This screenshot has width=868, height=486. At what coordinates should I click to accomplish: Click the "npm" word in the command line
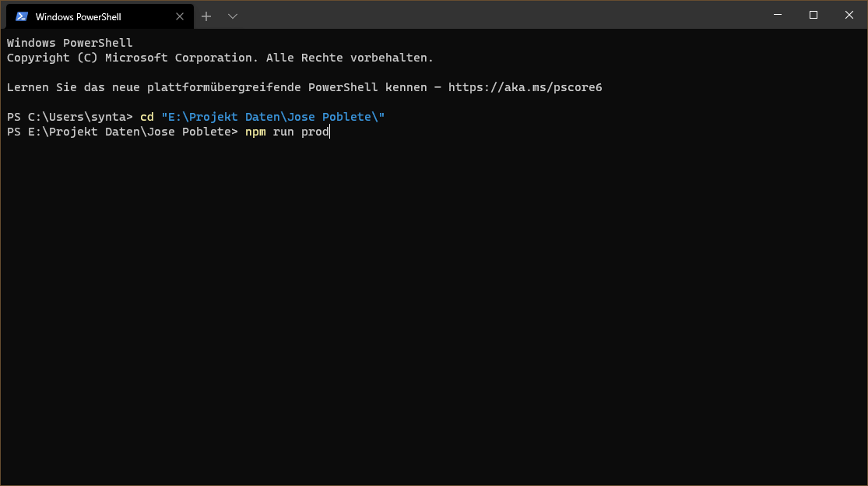pos(255,132)
